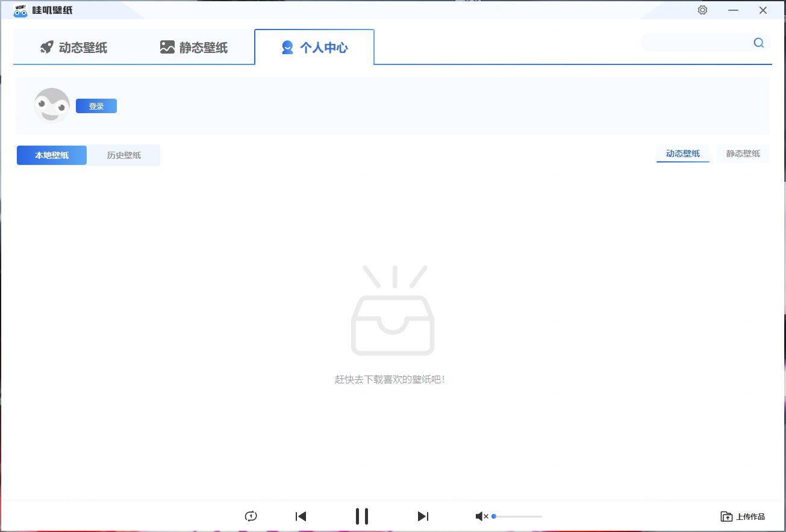Filter by 静态壁纸 on the right

click(743, 153)
